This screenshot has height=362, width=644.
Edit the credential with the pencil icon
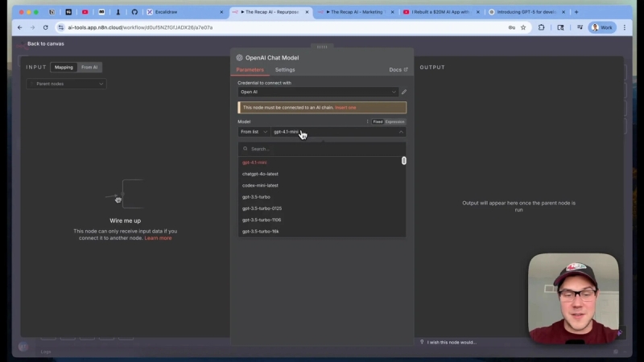[x=404, y=92]
